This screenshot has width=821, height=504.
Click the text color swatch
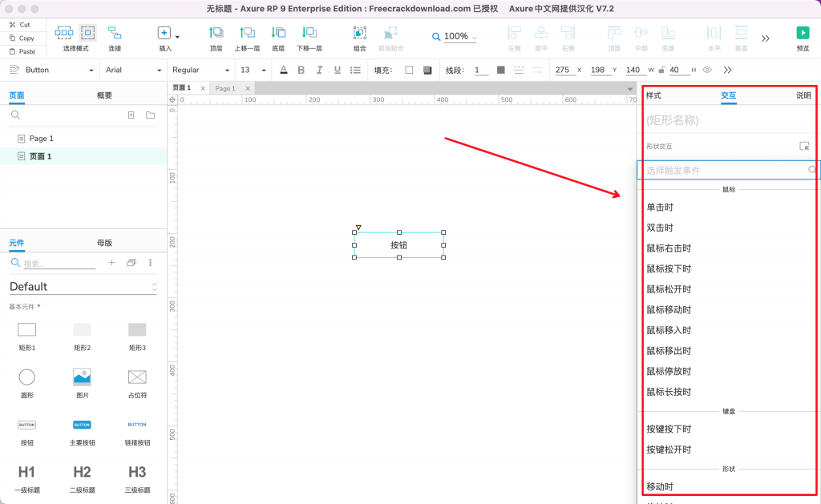click(x=284, y=70)
